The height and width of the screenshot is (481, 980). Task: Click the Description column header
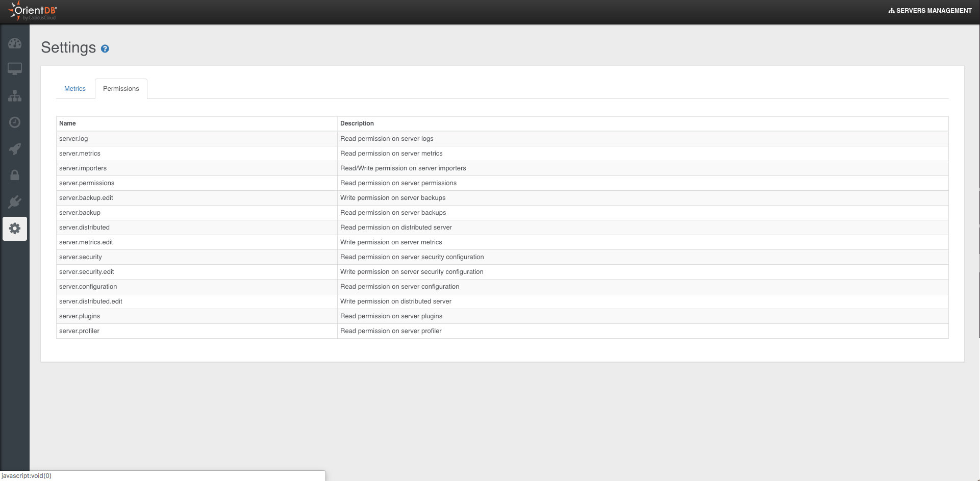pos(357,123)
